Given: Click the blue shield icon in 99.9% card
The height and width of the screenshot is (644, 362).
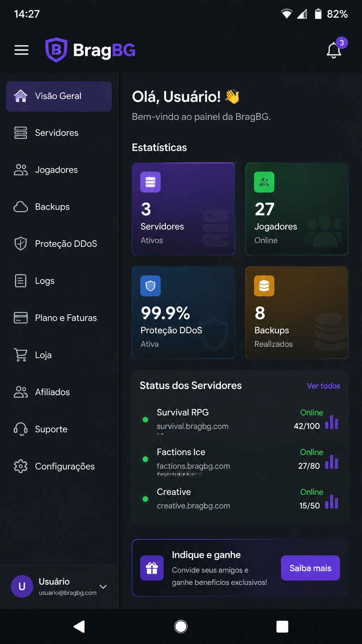Looking at the screenshot, I should 150,286.
